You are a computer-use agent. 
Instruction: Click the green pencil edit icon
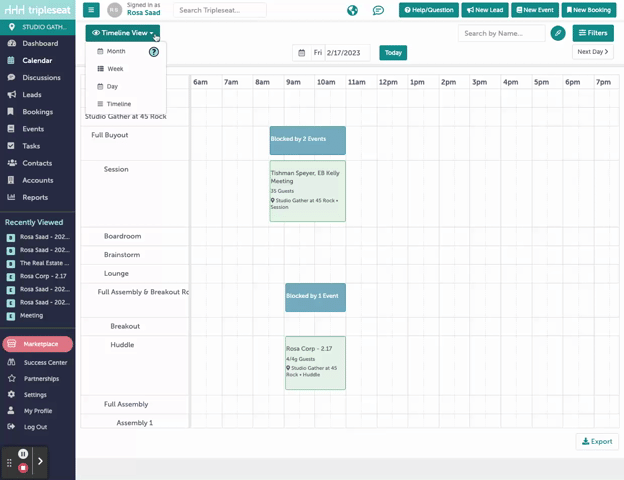pyautogui.click(x=558, y=33)
